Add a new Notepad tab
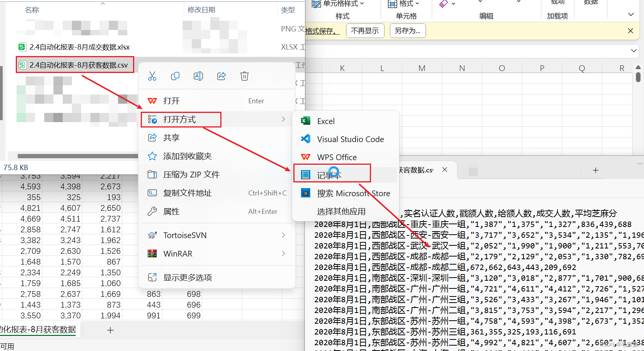 coord(596,170)
